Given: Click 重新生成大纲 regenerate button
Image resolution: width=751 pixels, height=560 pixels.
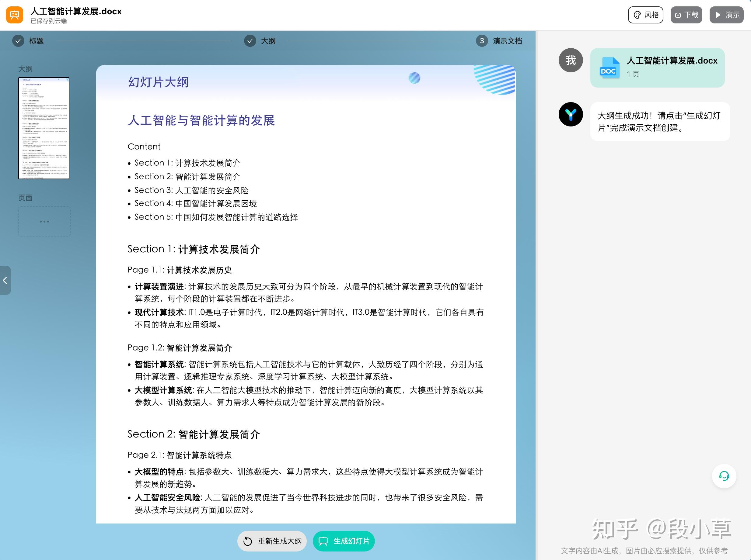Looking at the screenshot, I should (x=272, y=541).
